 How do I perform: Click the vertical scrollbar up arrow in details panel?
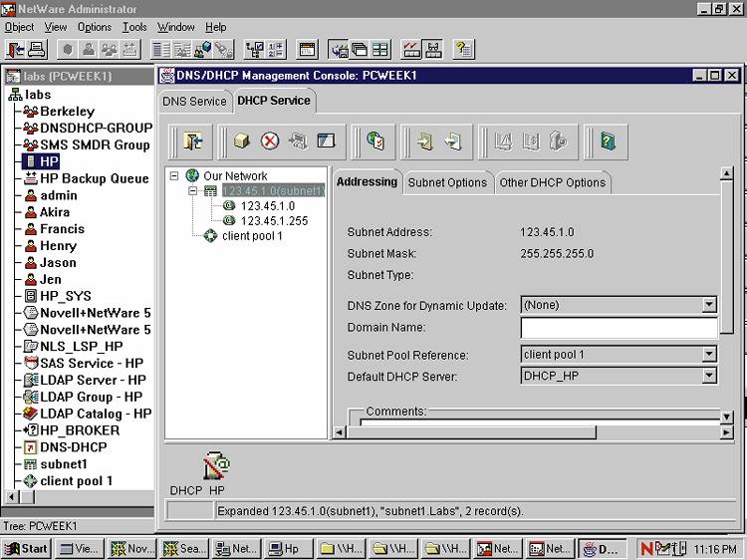726,173
